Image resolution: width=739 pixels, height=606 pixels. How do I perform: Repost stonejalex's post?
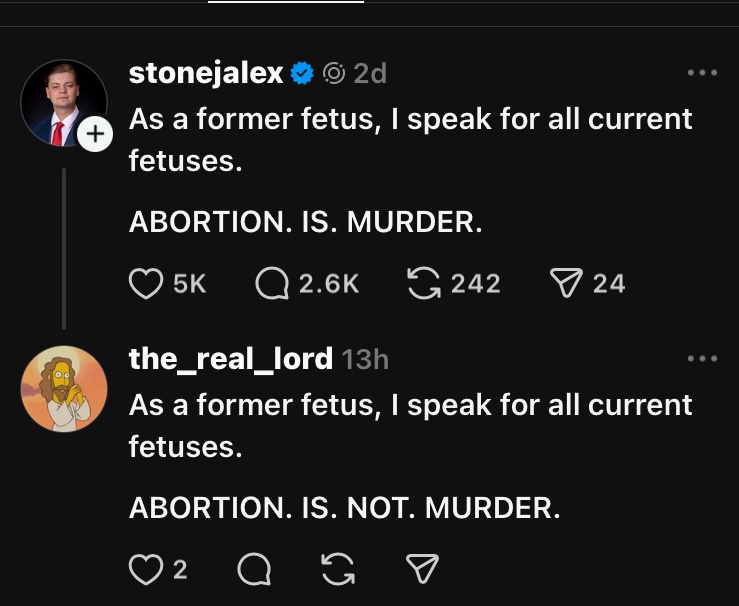[x=426, y=284]
